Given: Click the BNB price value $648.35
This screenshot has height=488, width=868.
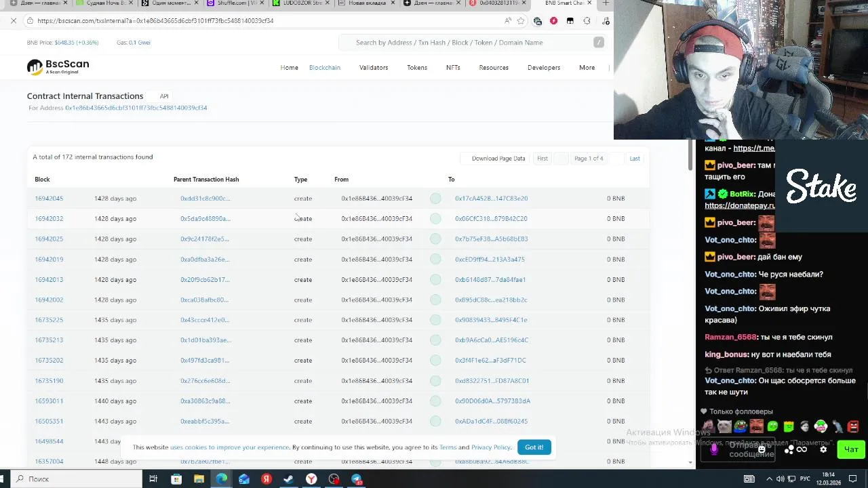Looking at the screenshot, I should coord(64,43).
